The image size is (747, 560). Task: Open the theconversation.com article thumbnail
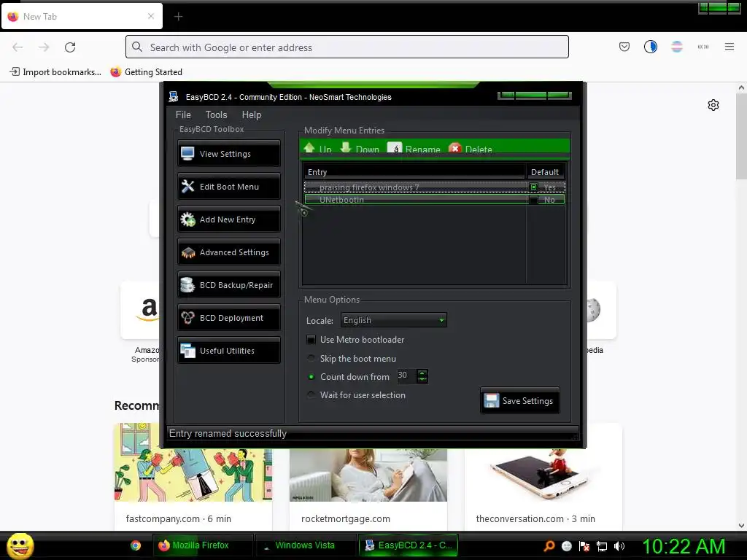(543, 474)
